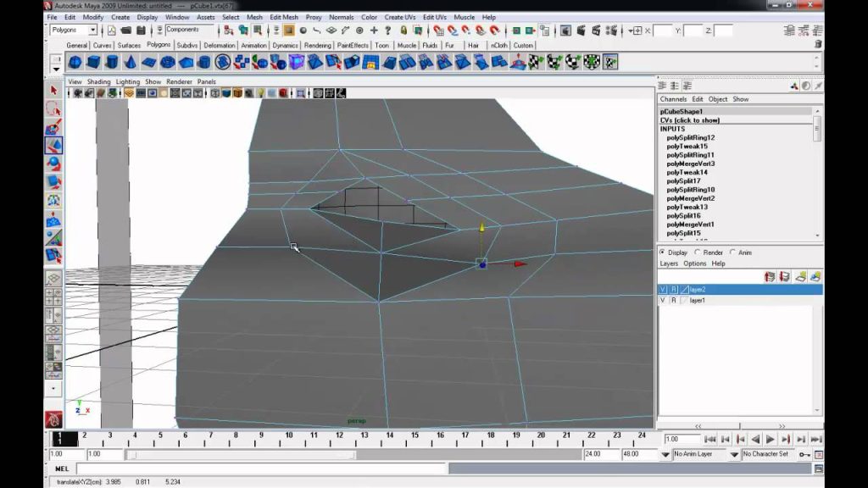Click the Play backwards button

pyautogui.click(x=755, y=440)
